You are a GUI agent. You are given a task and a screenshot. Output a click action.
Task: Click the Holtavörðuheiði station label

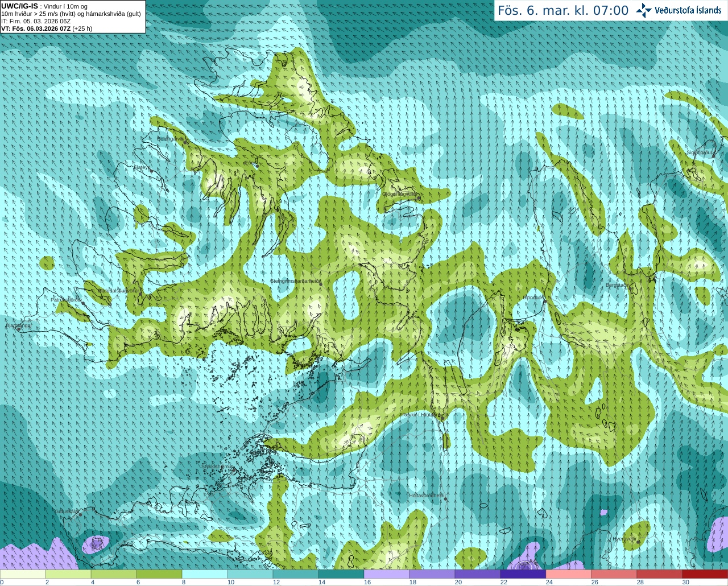click(427, 496)
